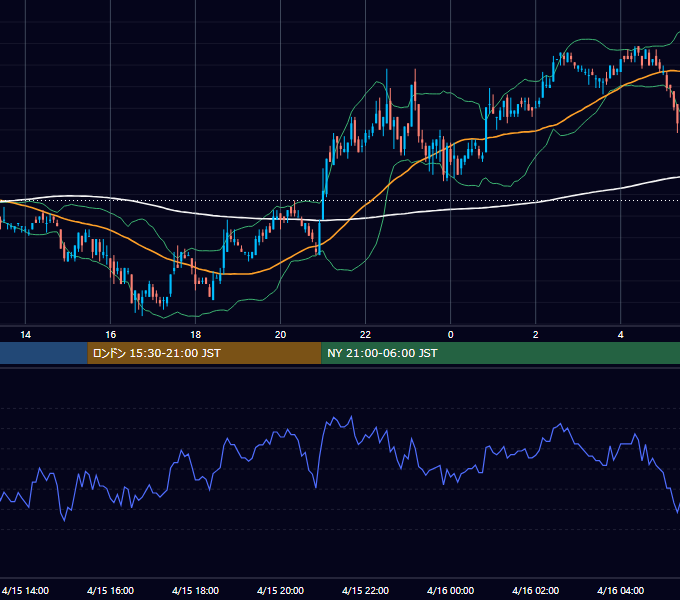
Task: Click the 18 hour label on price chart axis
Action: [x=196, y=335]
